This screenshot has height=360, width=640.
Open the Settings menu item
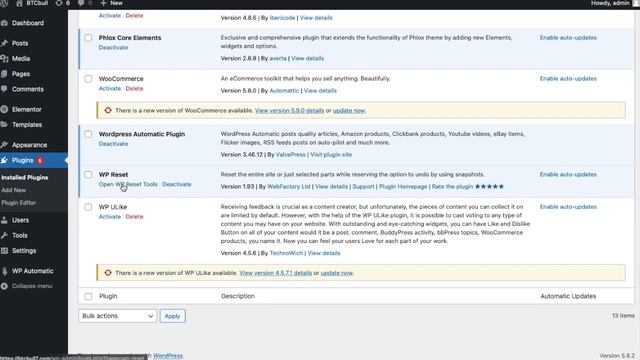coord(24,251)
